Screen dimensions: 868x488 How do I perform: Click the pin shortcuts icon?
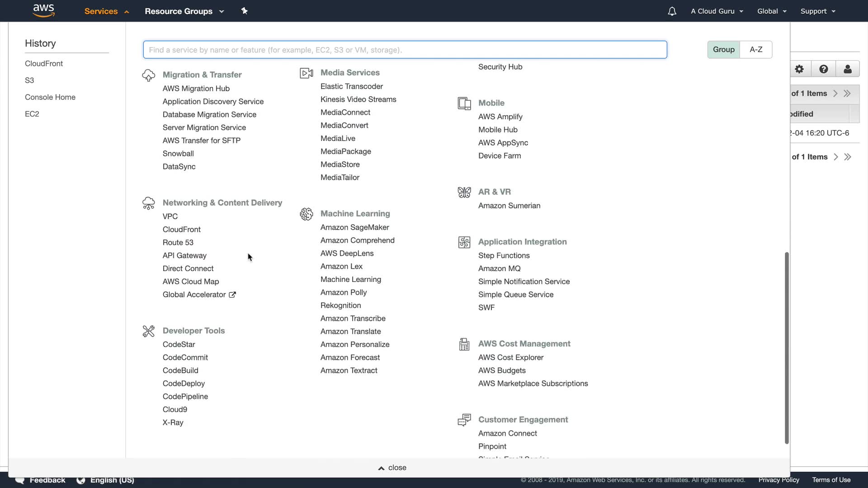244,11
